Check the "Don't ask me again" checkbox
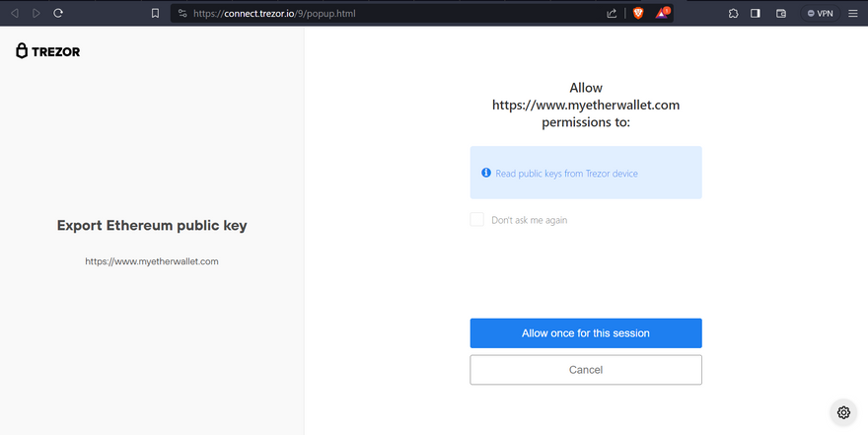This screenshot has width=868, height=435. coord(477,219)
